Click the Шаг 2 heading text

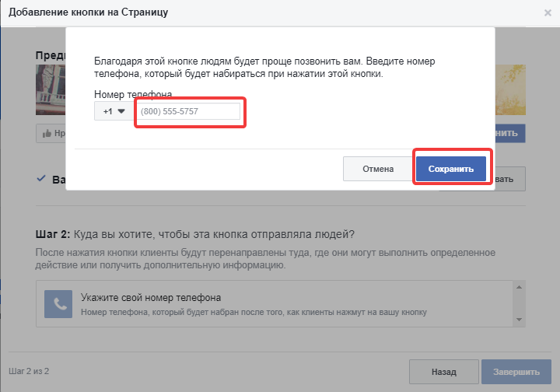pyautogui.click(x=195, y=234)
